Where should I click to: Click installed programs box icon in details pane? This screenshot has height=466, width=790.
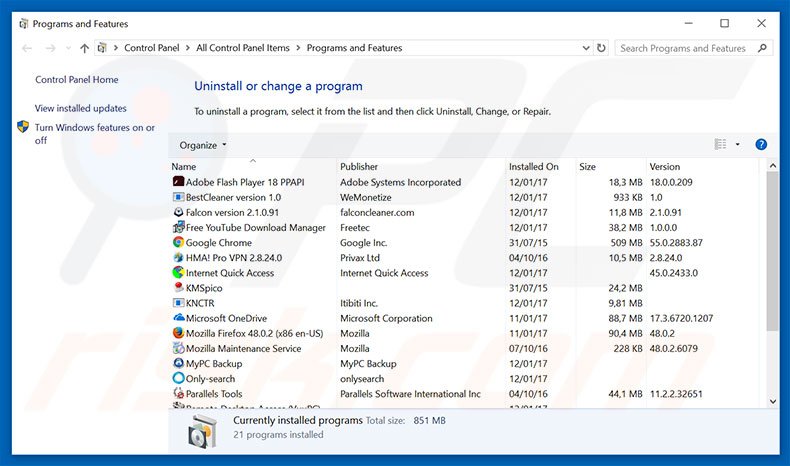click(203, 431)
